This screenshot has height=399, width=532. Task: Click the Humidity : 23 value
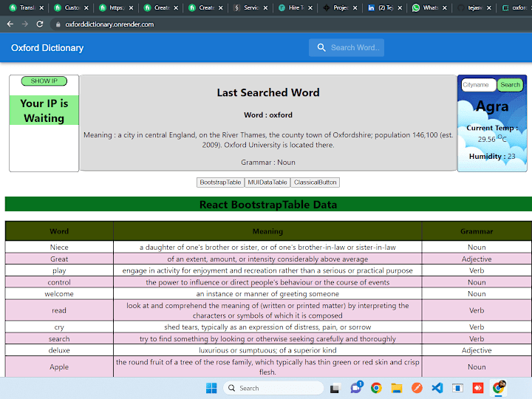point(492,157)
